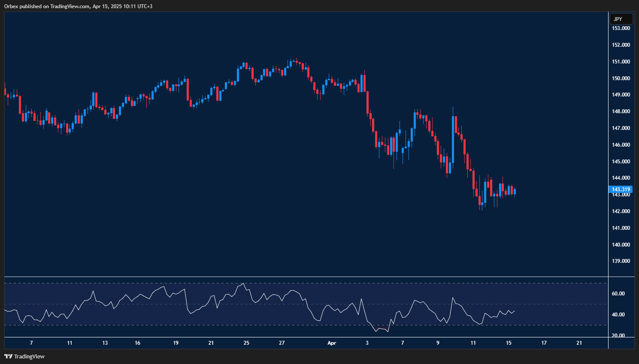Click the 27 date label on timeline
This screenshot has height=364, width=639.
point(282,343)
